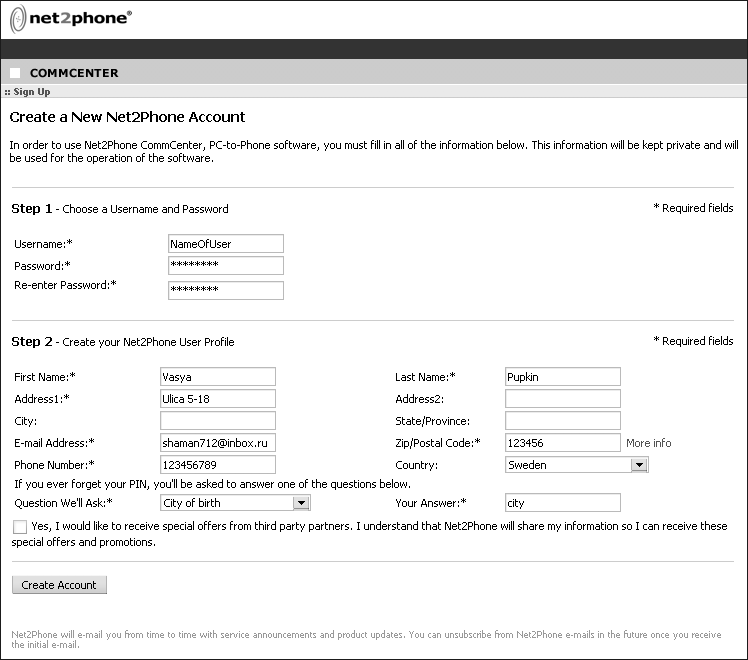748x660 pixels.
Task: Click the Username label
Action: tap(43, 244)
